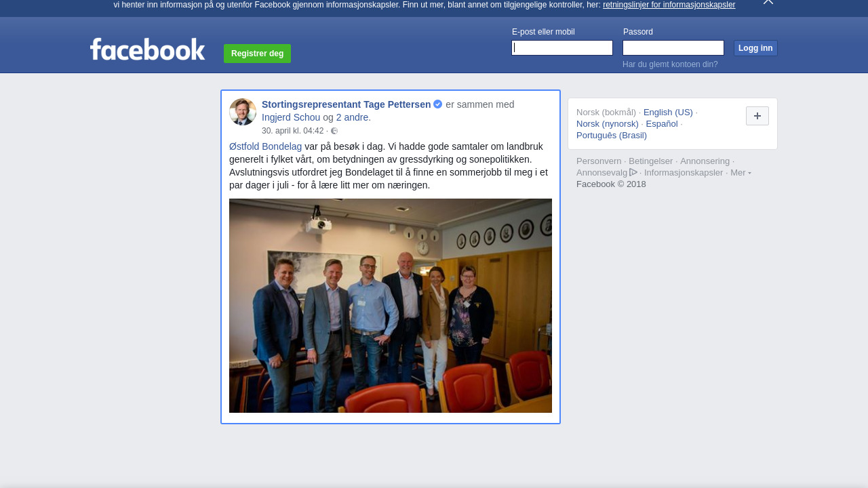Screen dimensions: 868x488
Task: Open the Annonsering footer link
Action: [705, 161]
